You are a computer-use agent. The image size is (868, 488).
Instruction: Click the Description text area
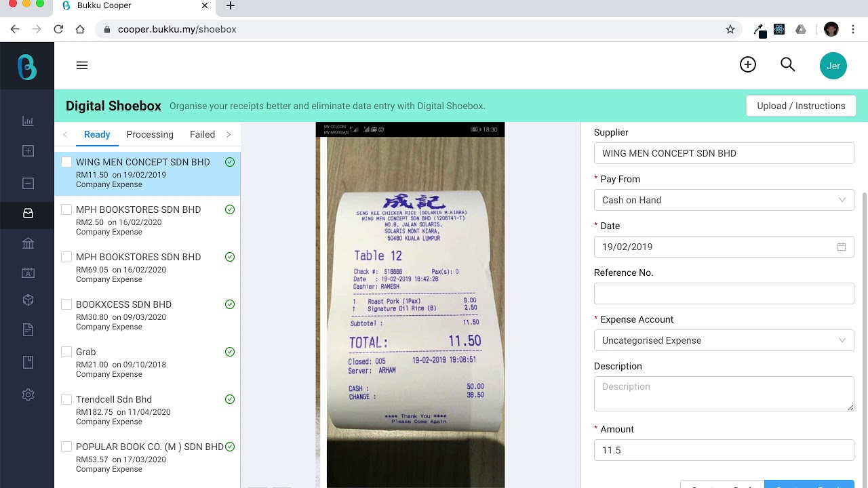click(724, 394)
